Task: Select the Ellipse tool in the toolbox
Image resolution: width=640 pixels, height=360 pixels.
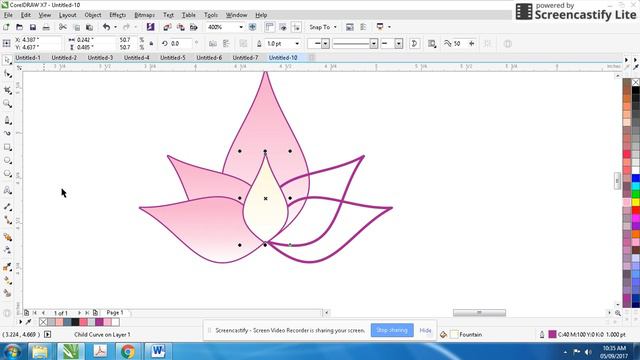Action: pos(7,160)
